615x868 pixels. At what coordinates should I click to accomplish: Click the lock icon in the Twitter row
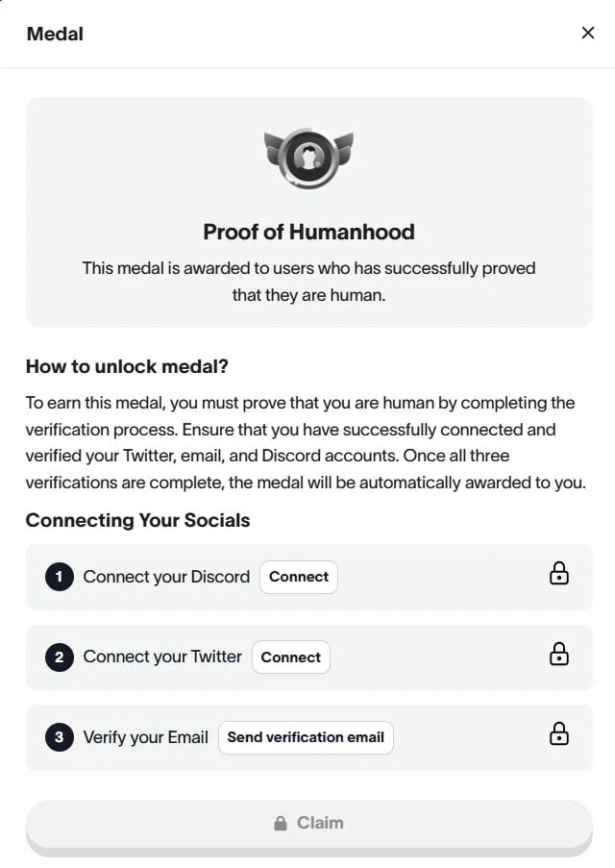coord(558,654)
